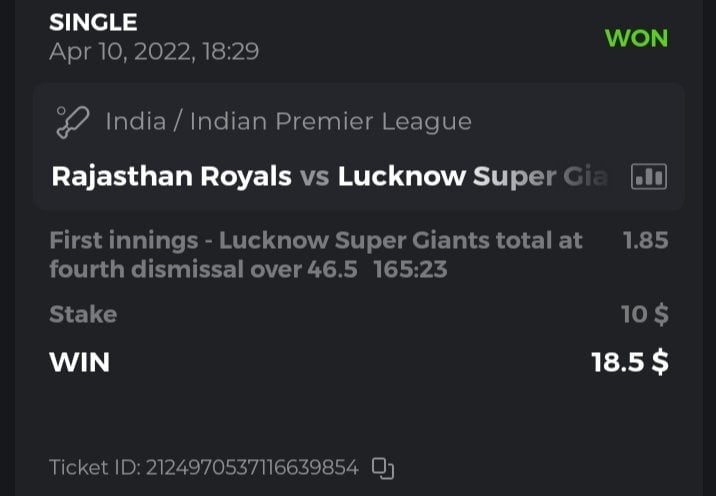Open India / Indian Premier League link
The width and height of the screenshot is (716, 496).
[x=288, y=122]
